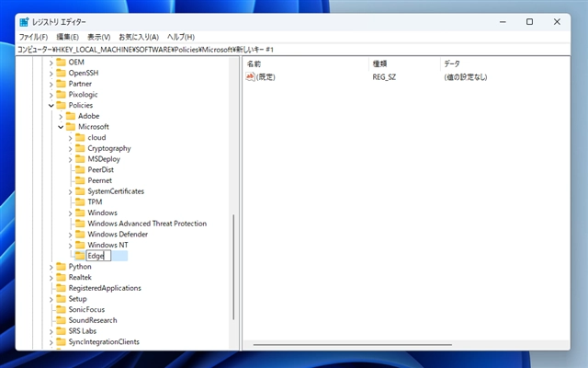
Task: Close the Registry Editor window
Action: tap(557, 22)
